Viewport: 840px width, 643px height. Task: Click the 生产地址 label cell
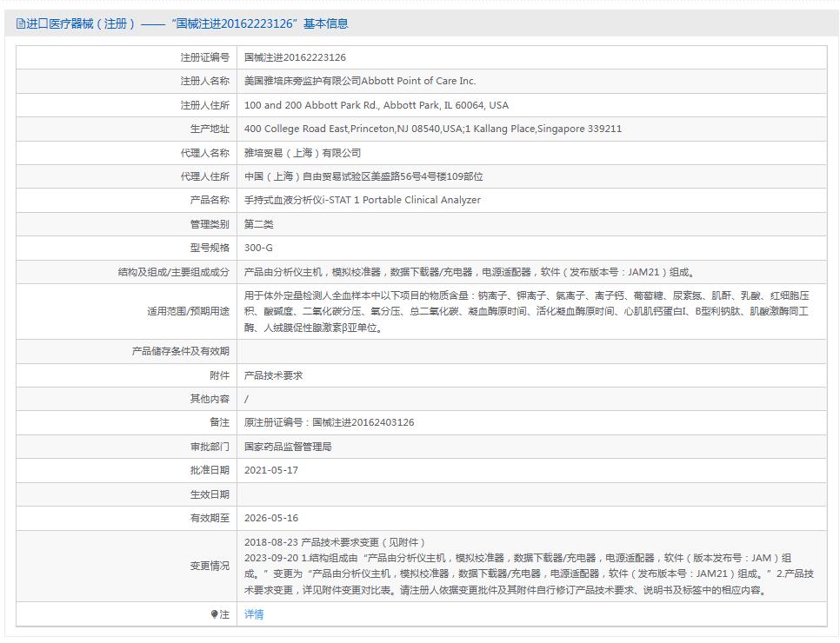pyautogui.click(x=126, y=129)
